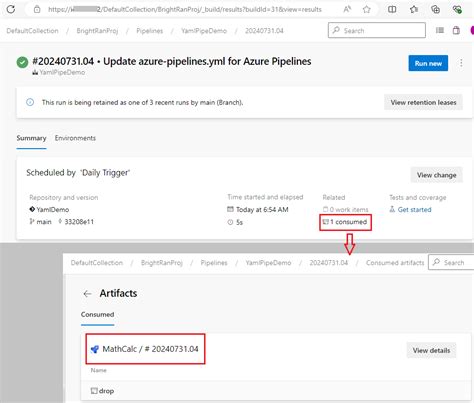Open the BrightRanProj breadcrumb in top bar

pos(97,31)
